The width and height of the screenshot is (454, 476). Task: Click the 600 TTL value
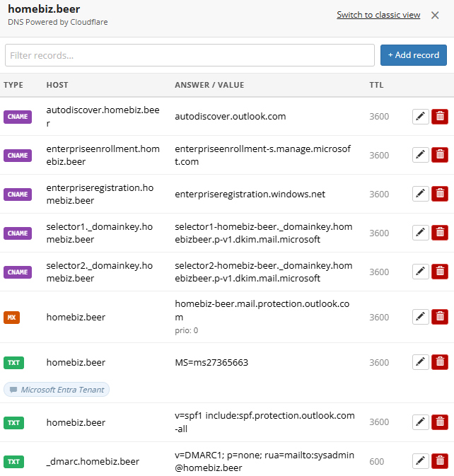click(377, 462)
